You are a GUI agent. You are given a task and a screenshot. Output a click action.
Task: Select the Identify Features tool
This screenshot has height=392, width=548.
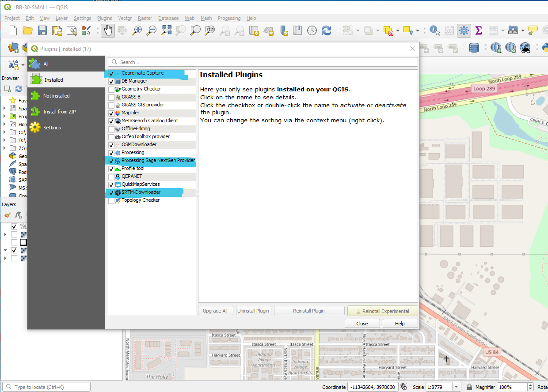tap(434, 30)
